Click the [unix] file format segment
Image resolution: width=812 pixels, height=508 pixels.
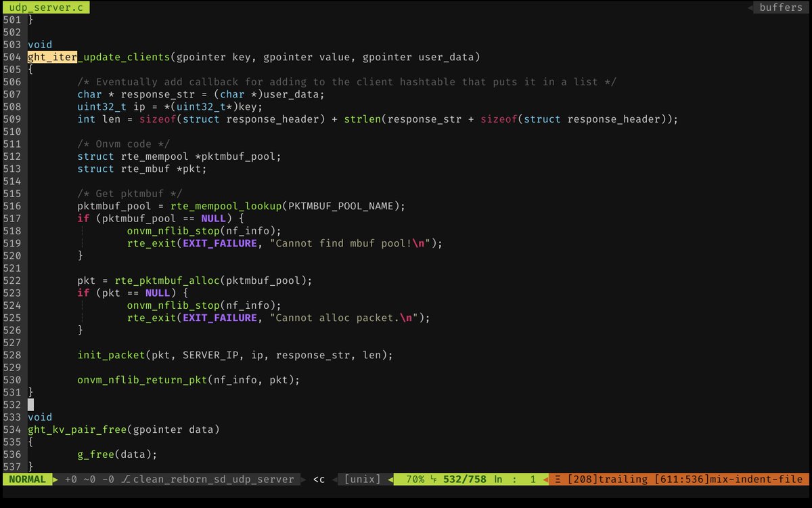tap(362, 479)
